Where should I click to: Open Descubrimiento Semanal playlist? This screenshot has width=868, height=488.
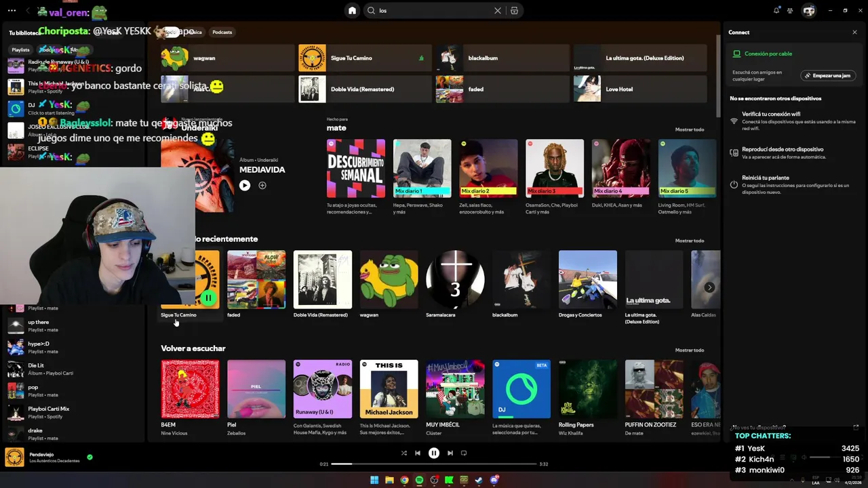(x=356, y=177)
